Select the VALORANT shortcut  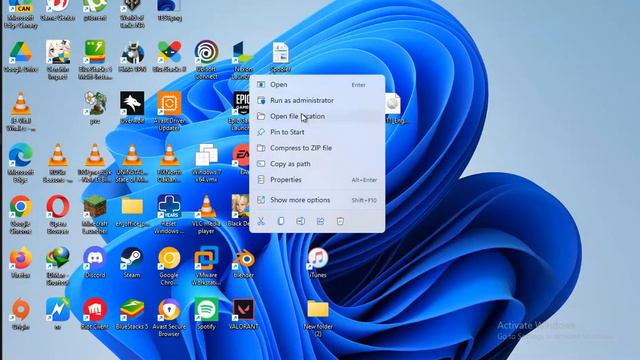point(243,313)
